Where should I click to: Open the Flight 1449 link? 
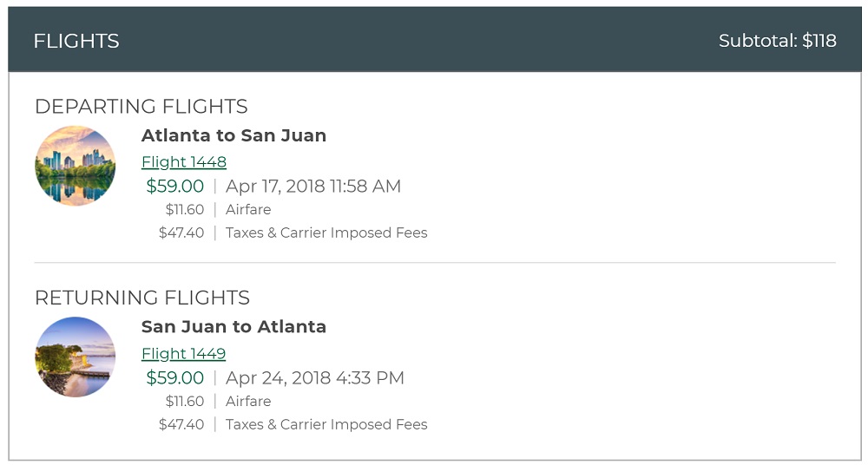(x=183, y=354)
